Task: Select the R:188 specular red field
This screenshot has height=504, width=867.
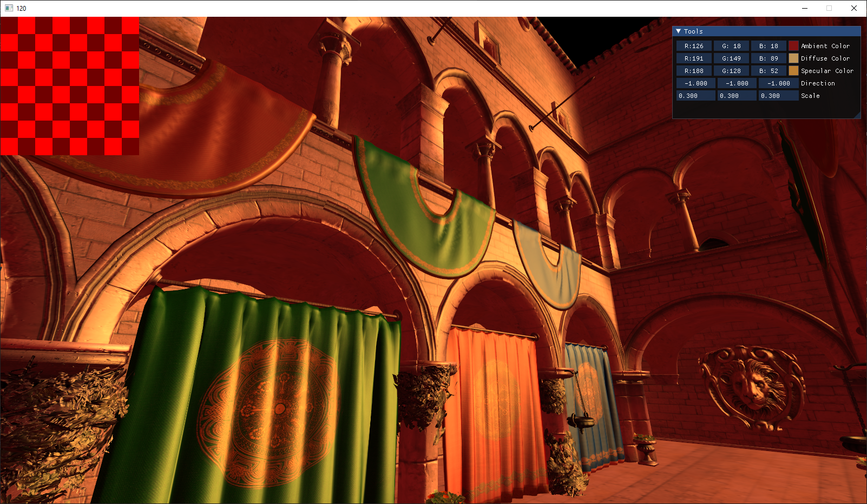Action: (695, 70)
